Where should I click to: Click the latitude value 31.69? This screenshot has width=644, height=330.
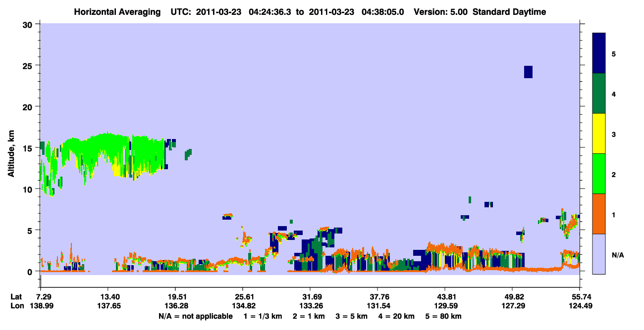(x=310, y=296)
